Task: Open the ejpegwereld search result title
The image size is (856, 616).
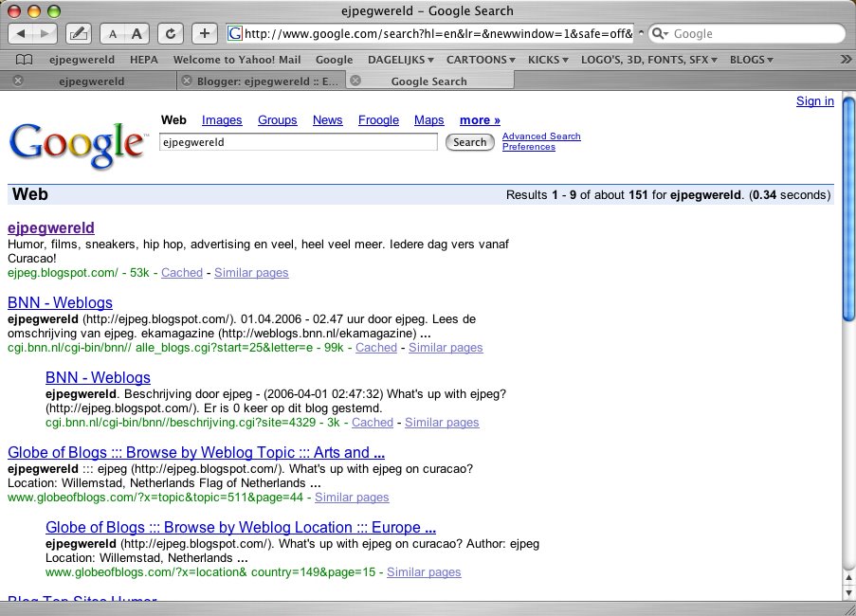Action: [x=51, y=227]
